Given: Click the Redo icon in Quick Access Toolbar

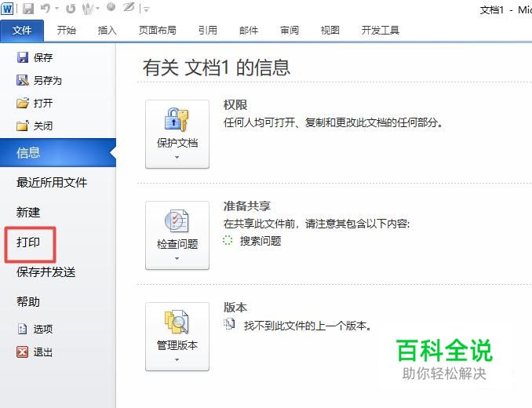Looking at the screenshot, I should pos(71,9).
